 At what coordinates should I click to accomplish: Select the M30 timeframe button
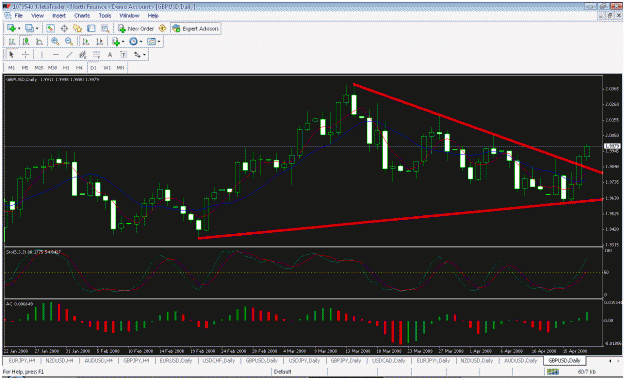tap(52, 68)
